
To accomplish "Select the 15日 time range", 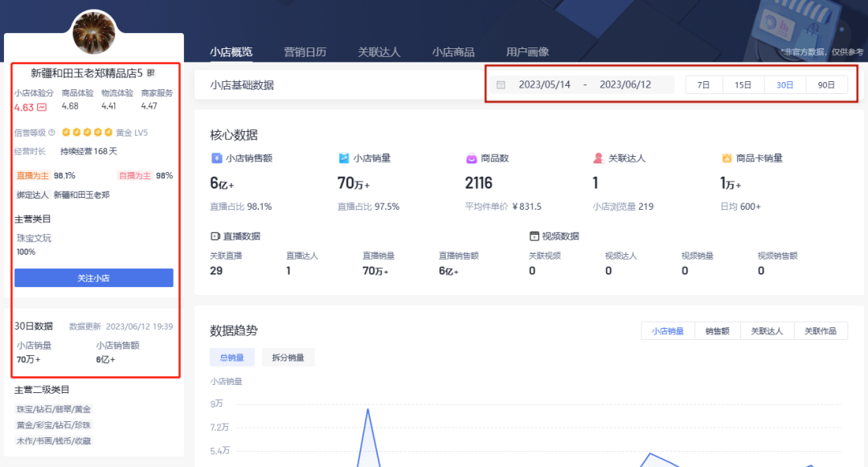I will [743, 84].
